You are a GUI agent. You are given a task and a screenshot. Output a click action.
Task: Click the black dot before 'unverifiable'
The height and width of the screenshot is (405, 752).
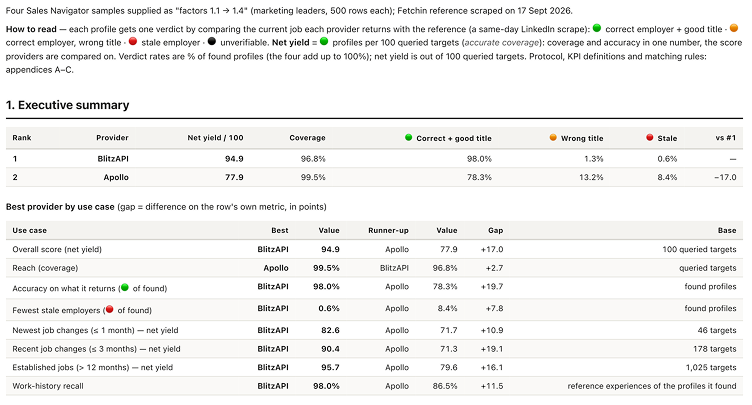pos(212,41)
